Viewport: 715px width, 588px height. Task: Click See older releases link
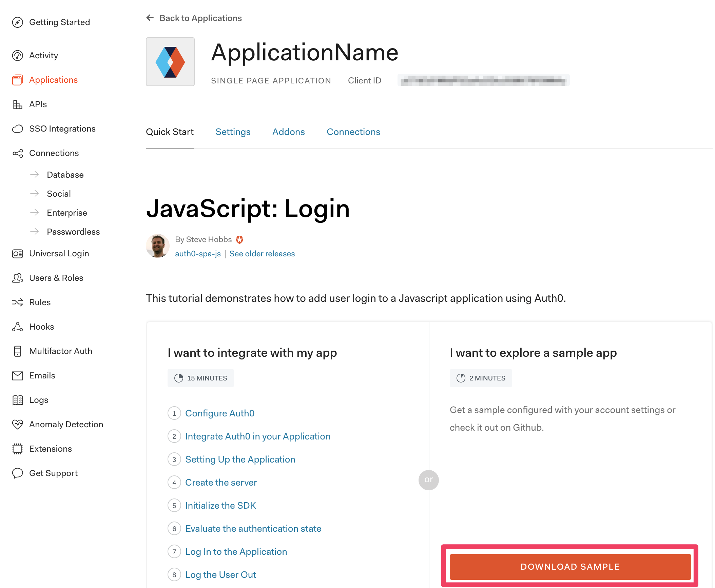tap(262, 254)
